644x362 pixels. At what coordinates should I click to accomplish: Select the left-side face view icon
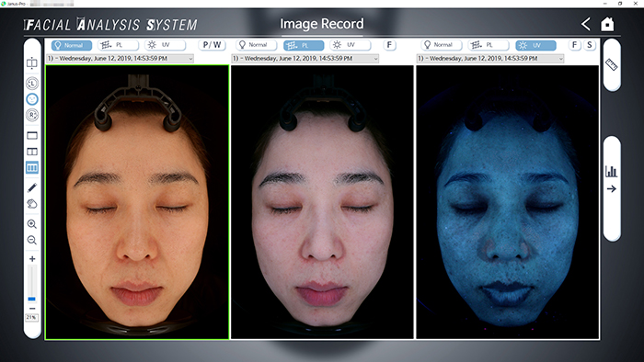pos(32,84)
